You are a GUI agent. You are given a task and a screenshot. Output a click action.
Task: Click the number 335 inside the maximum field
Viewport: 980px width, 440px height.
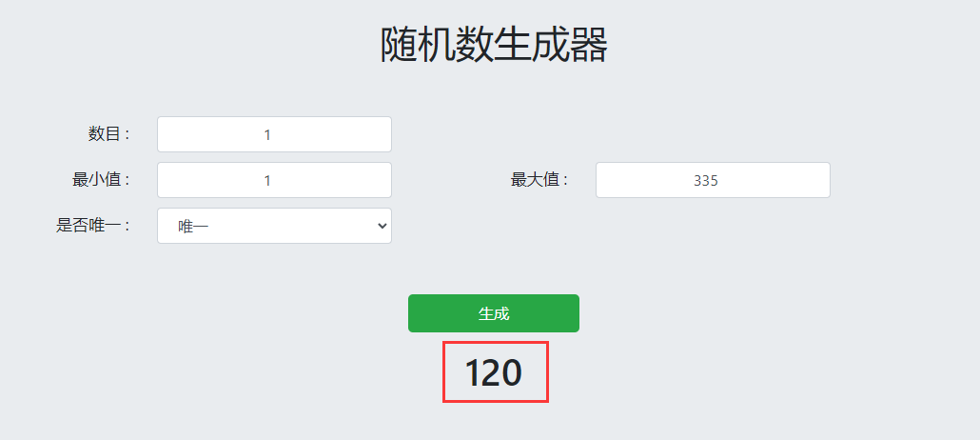[x=706, y=181]
